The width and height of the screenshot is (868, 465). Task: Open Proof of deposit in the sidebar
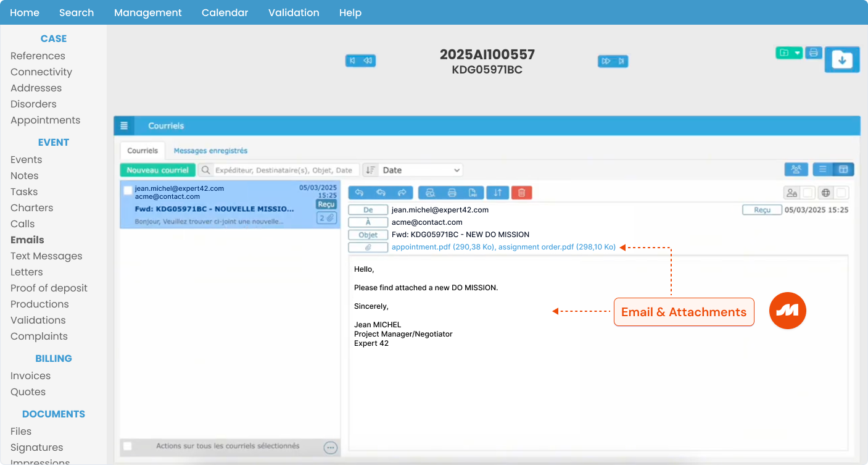coord(49,288)
